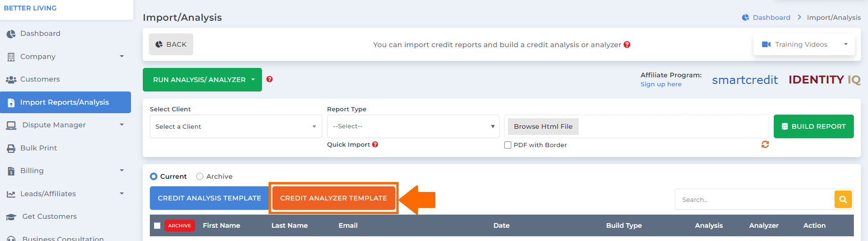Click the Credit Analyzer Template button
The image size is (868, 241).
(334, 198)
